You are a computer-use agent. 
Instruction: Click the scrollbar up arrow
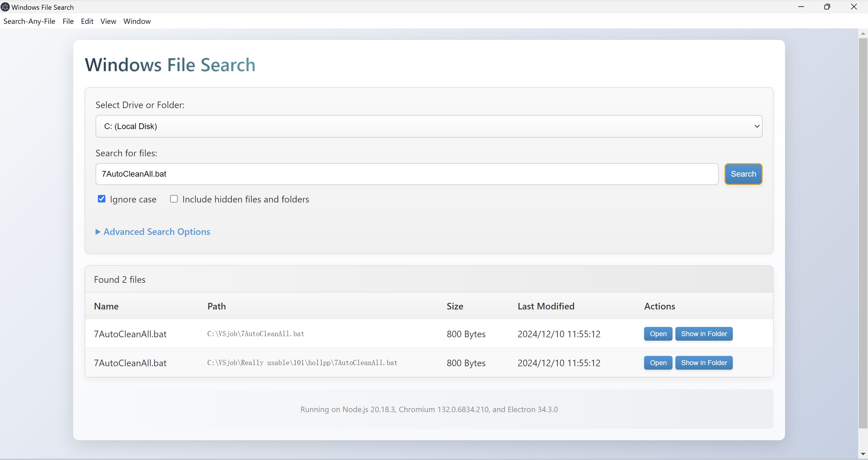click(863, 33)
